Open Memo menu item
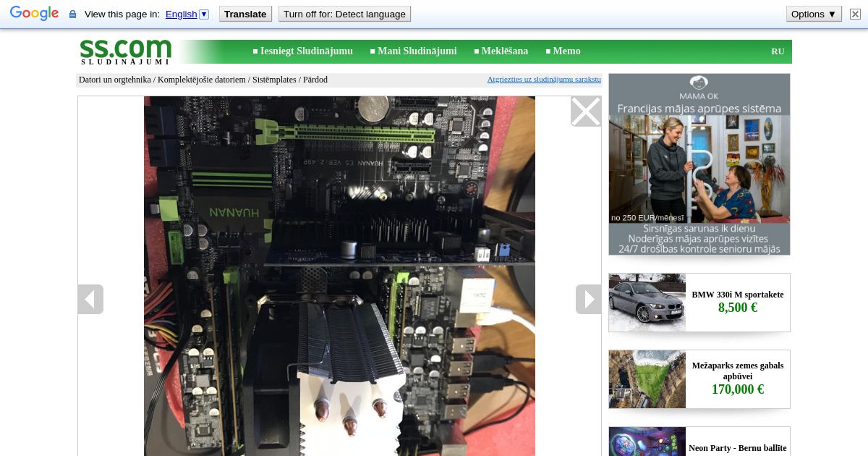The width and height of the screenshot is (868, 456). click(567, 51)
